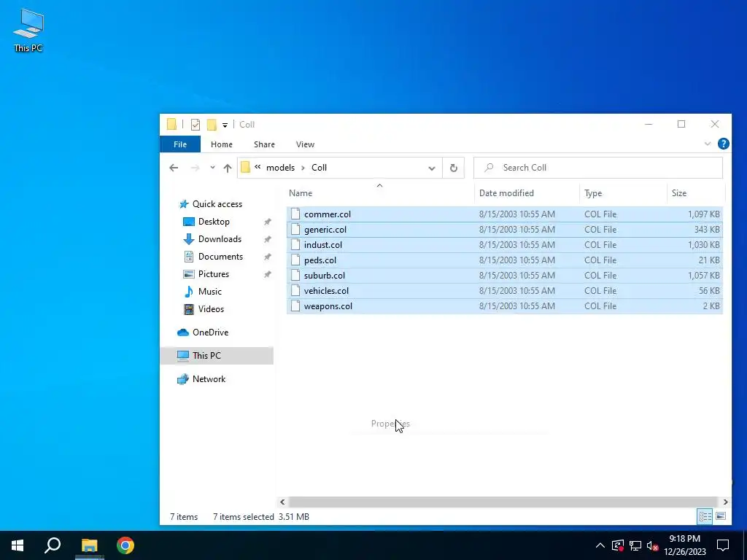747x560 pixels.
Task: Open the Share ribbon tab
Action: [264, 144]
